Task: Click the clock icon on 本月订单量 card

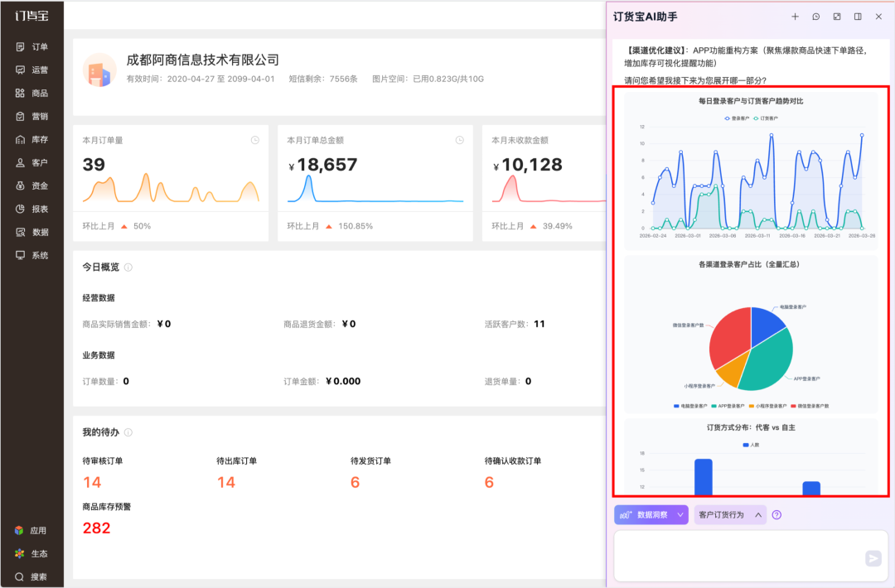Action: [255, 140]
